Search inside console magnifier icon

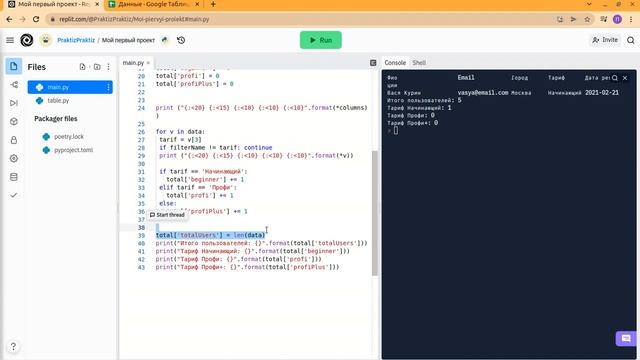click(615, 78)
